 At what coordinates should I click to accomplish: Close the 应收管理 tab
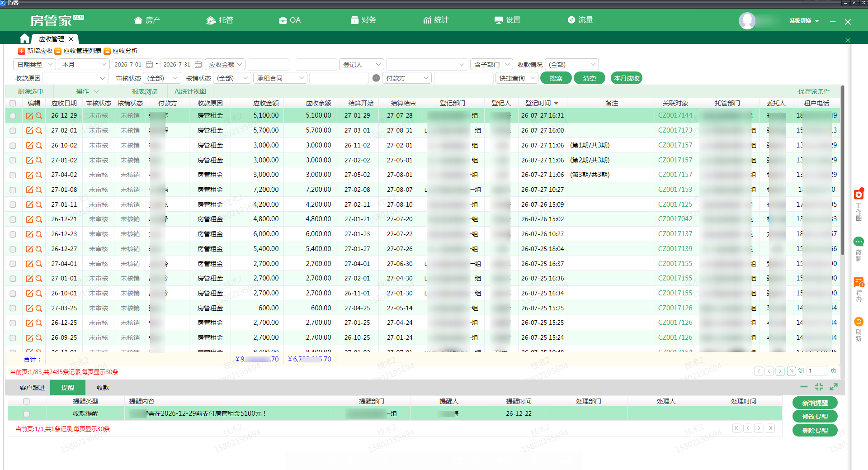point(71,39)
